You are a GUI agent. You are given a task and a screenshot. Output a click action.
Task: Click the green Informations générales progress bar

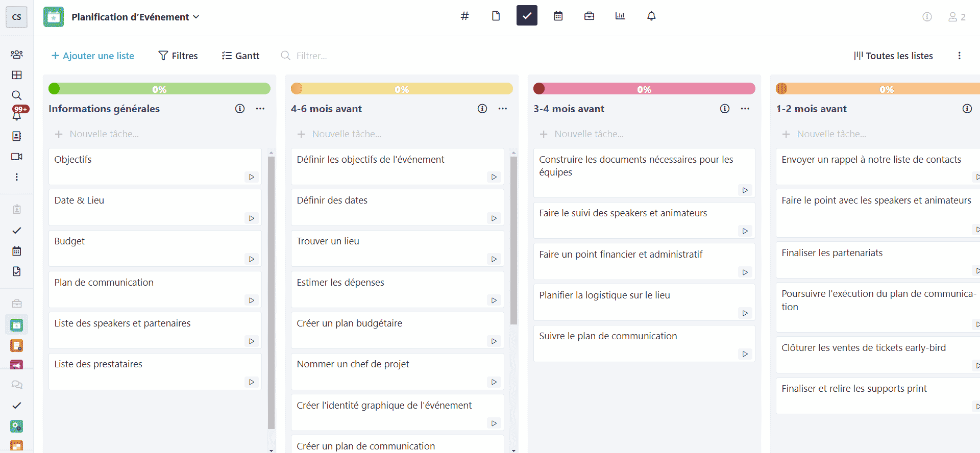tap(159, 89)
